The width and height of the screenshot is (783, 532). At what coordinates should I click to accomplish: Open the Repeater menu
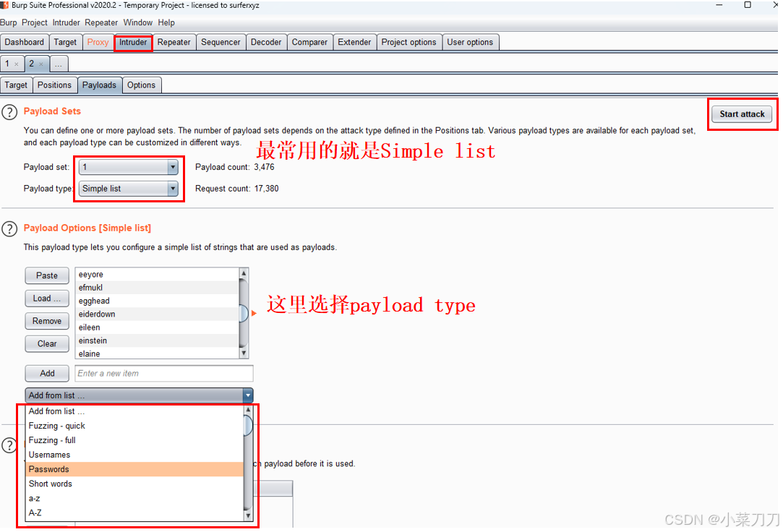point(101,22)
